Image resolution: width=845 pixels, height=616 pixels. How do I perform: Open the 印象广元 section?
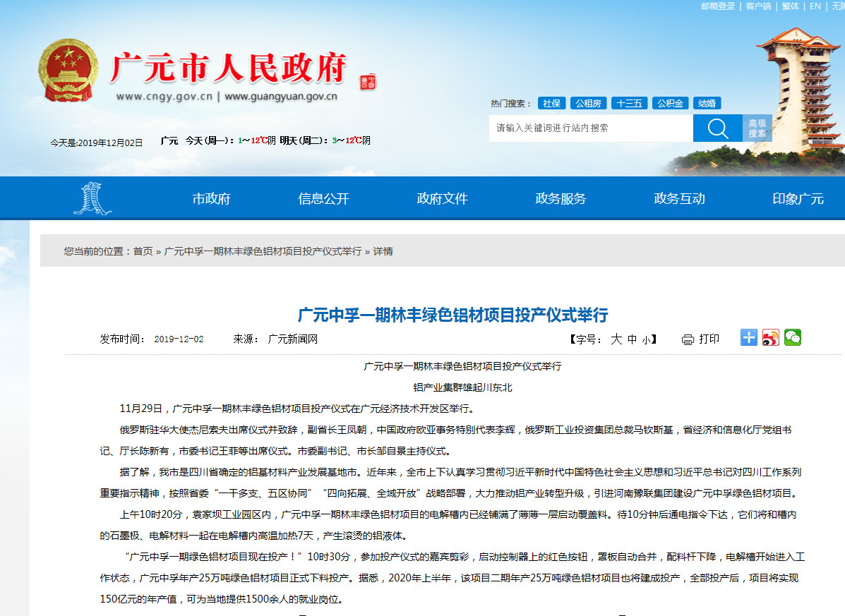pos(797,198)
